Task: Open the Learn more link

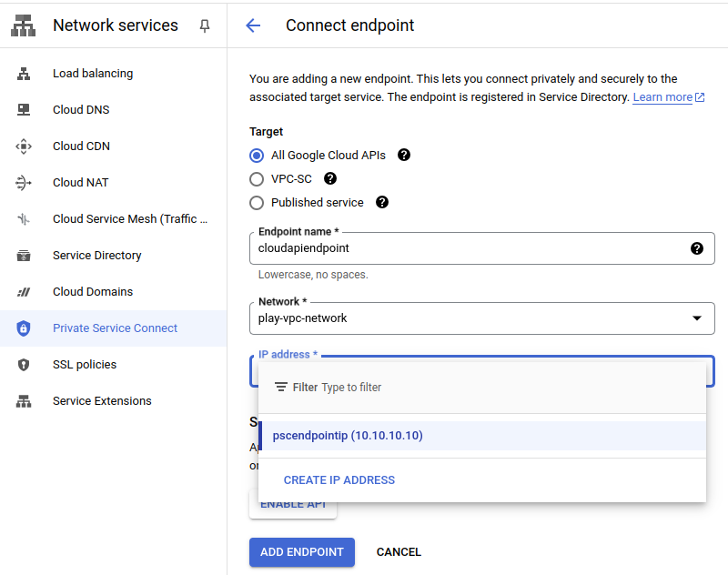Action: click(662, 97)
